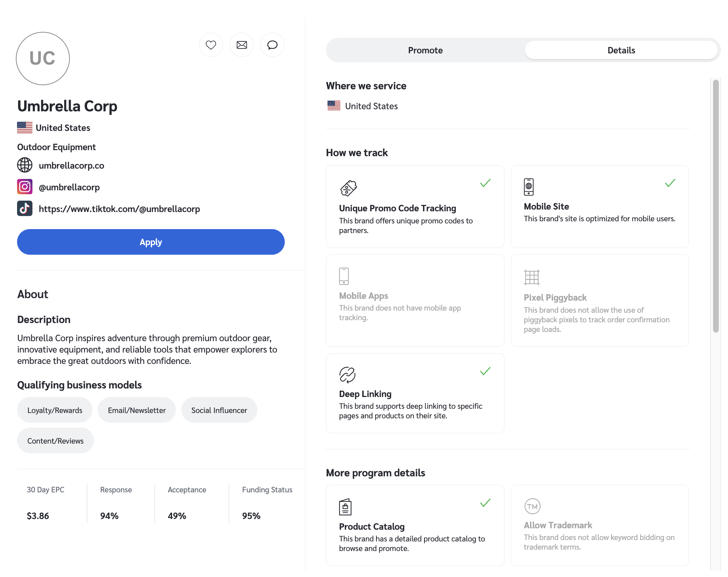728x577 pixels.
Task: Switch to the Promote tab
Action: pyautogui.click(x=425, y=50)
